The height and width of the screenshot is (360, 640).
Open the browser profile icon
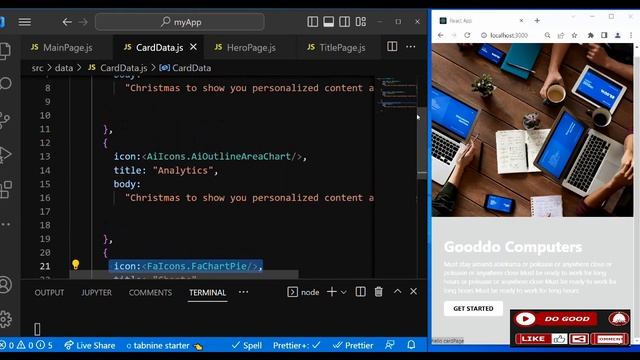pyautogui.click(x=618, y=36)
